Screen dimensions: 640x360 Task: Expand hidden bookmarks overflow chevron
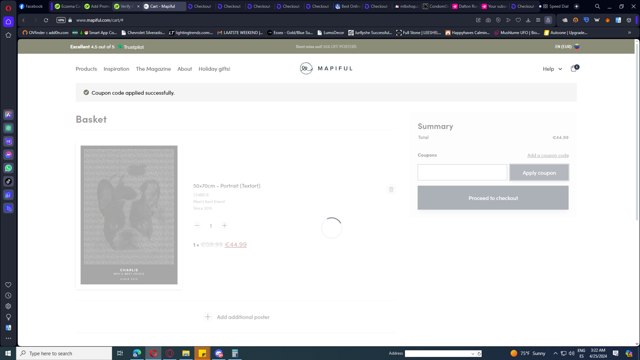click(x=629, y=33)
